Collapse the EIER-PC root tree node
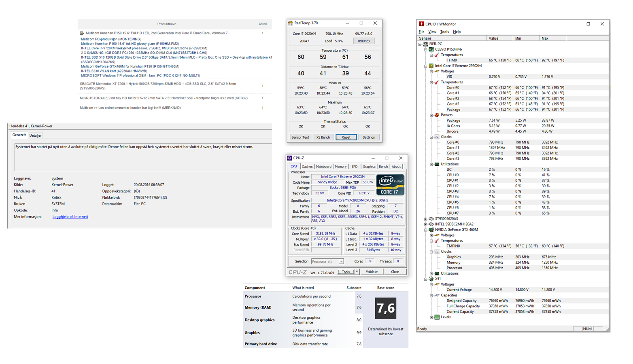 coord(420,44)
